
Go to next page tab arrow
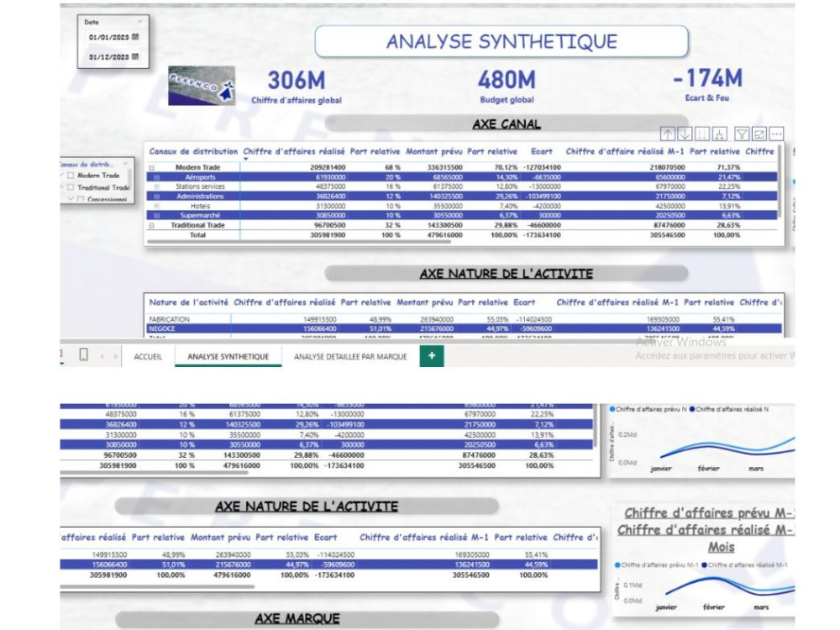point(115,356)
